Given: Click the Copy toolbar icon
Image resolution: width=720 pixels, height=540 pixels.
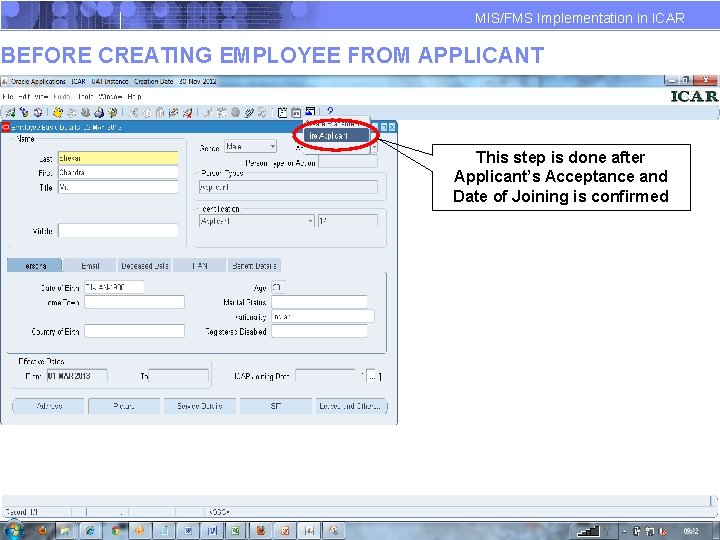Looking at the screenshot, I should click(x=147, y=112).
